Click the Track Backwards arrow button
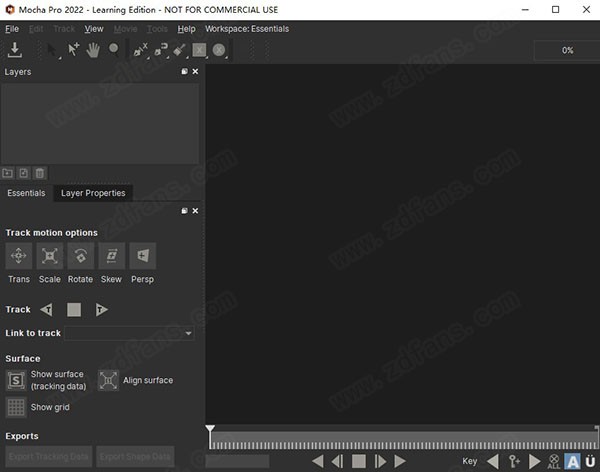The image size is (600, 472). (x=46, y=310)
